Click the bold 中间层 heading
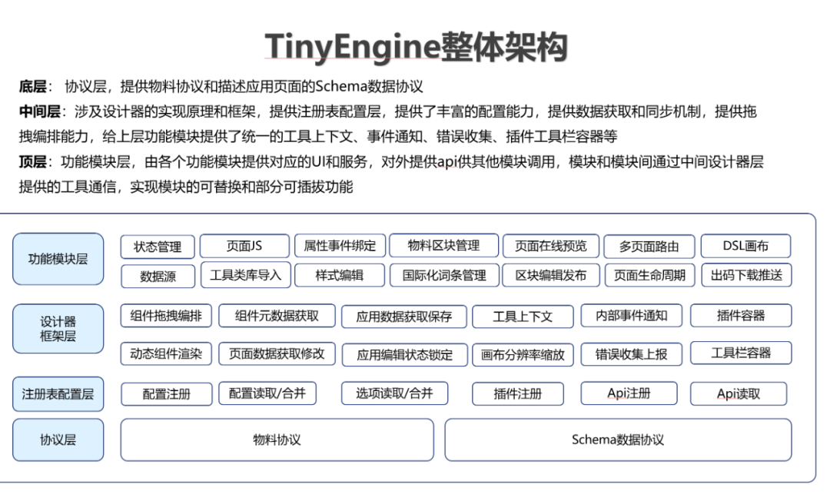830x504 pixels. 40,111
